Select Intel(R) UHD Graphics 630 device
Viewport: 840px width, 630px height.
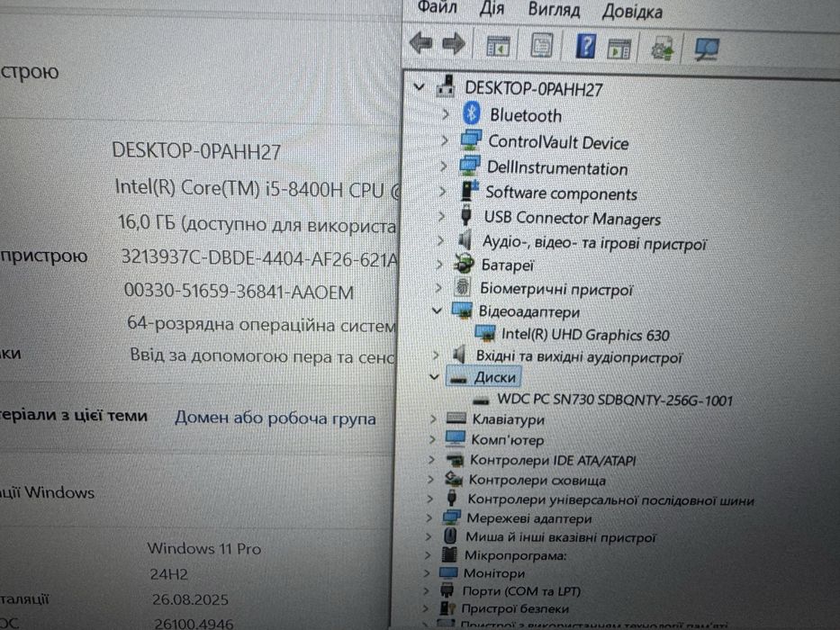585,335
